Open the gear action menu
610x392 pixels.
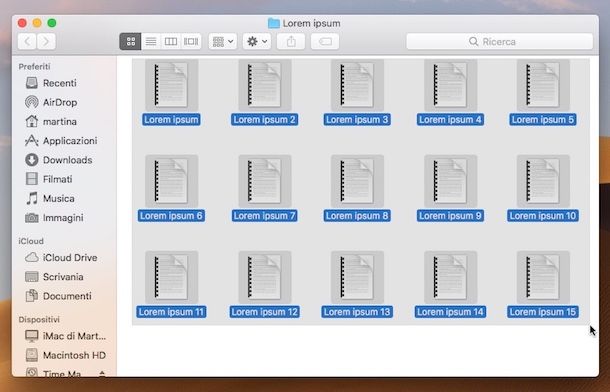click(x=257, y=41)
